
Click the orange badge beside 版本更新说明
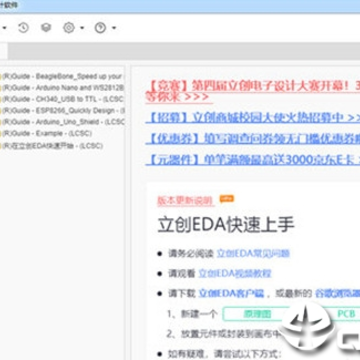[227, 199]
